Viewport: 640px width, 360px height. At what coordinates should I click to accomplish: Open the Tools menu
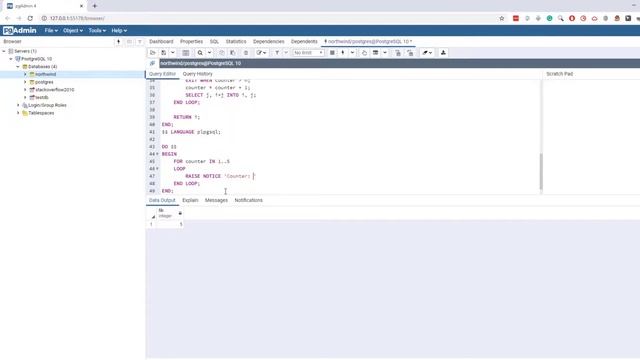97,31
